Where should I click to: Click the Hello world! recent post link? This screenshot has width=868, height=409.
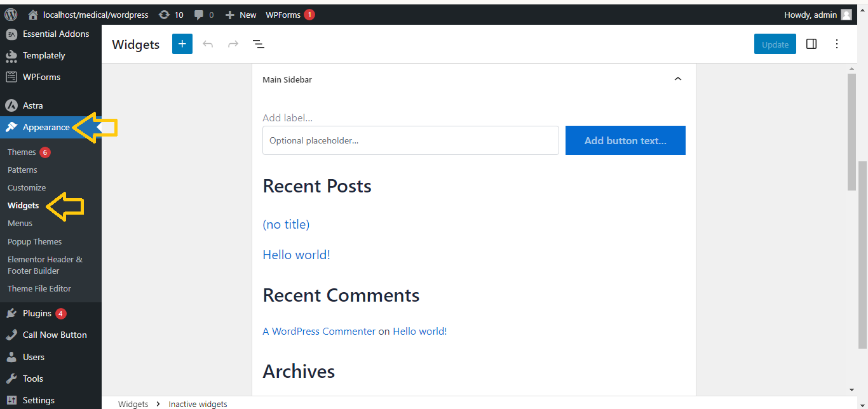[x=296, y=255]
